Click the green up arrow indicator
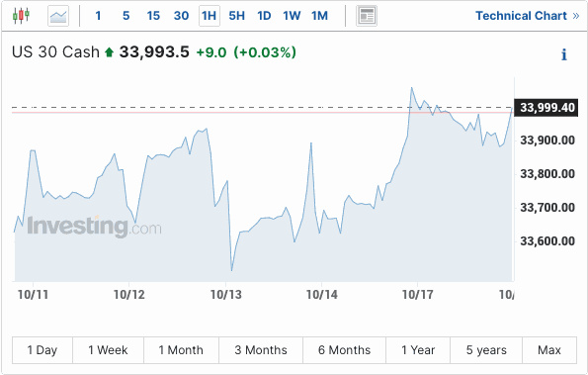The height and width of the screenshot is (375, 588). click(109, 52)
